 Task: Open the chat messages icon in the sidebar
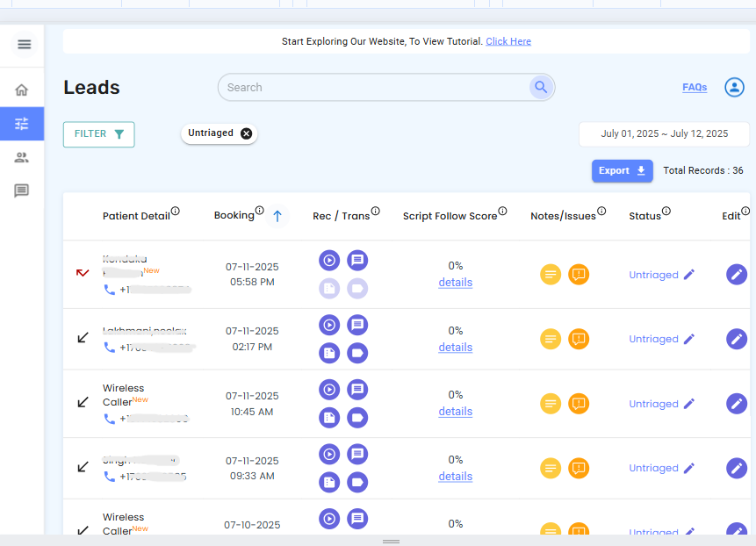21,190
